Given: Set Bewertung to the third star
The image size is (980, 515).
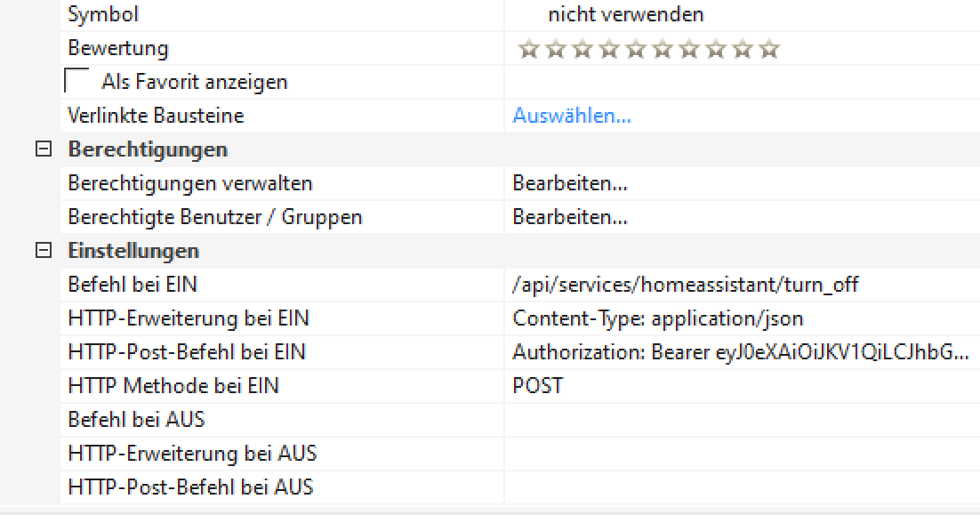Looking at the screenshot, I should (582, 49).
